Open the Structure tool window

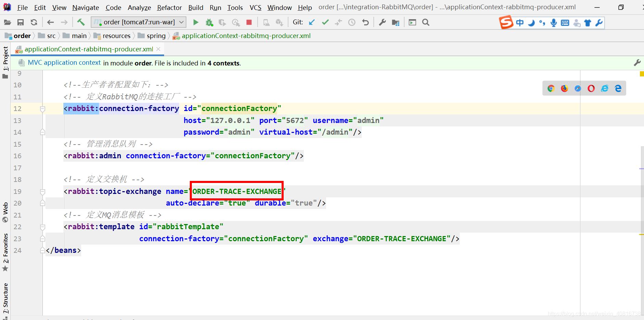(x=5, y=299)
